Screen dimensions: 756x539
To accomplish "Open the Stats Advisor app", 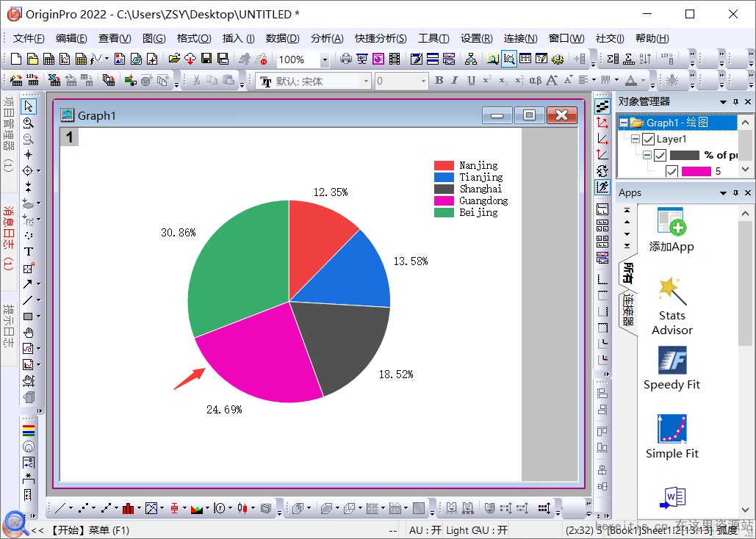I will [x=672, y=305].
